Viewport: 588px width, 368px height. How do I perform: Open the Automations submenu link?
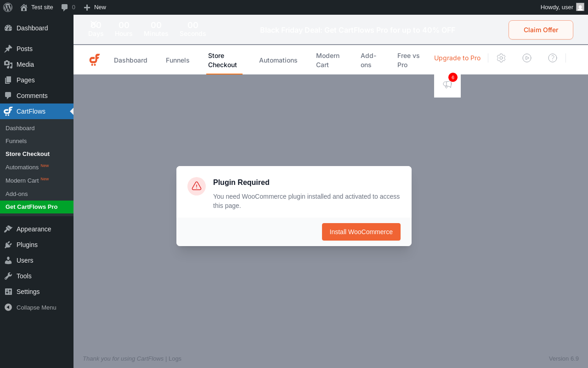(27, 167)
